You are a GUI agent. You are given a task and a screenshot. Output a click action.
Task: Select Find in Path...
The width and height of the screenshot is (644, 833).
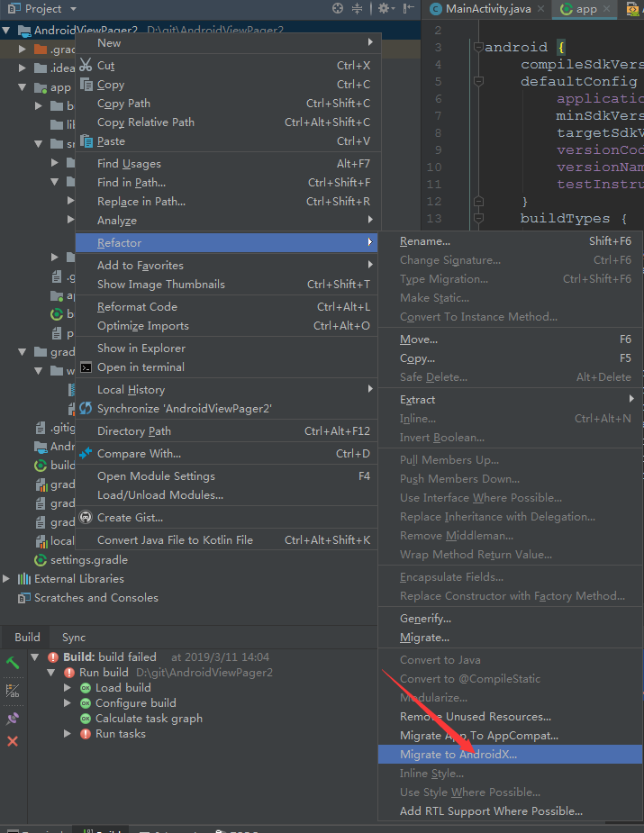pos(229,182)
